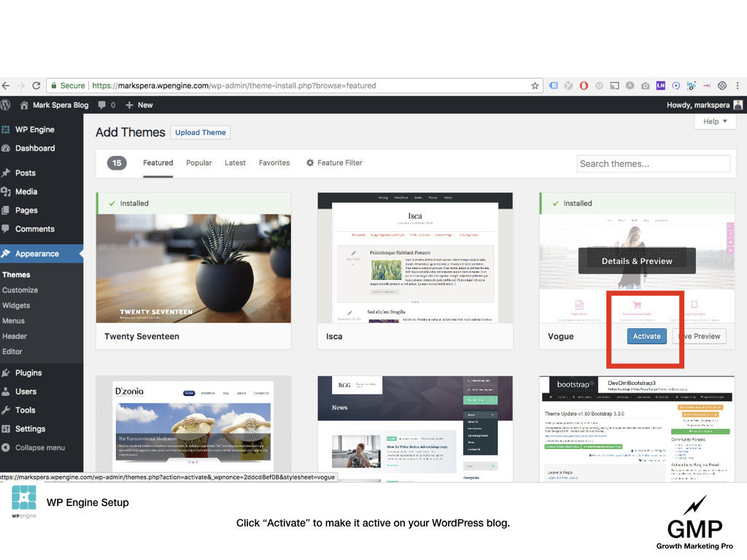Open the Editor submenu link
Viewport: 747px width, 560px height.
pyautogui.click(x=12, y=351)
